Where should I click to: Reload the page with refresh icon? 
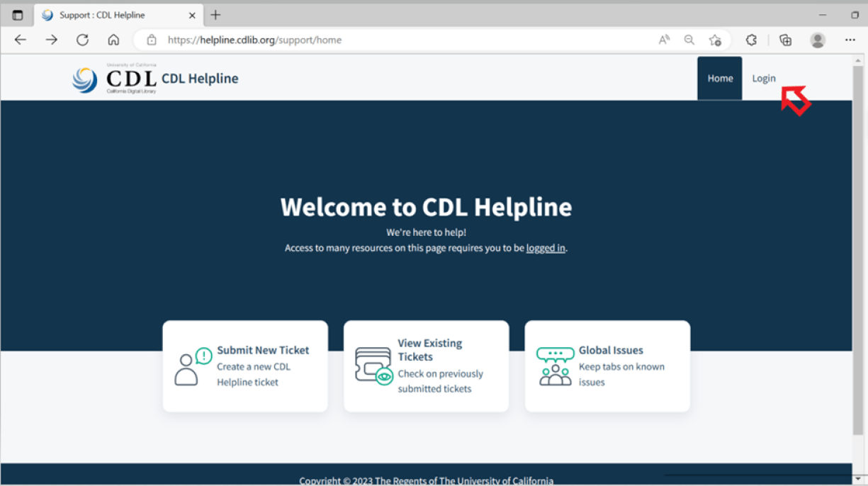coord(82,40)
